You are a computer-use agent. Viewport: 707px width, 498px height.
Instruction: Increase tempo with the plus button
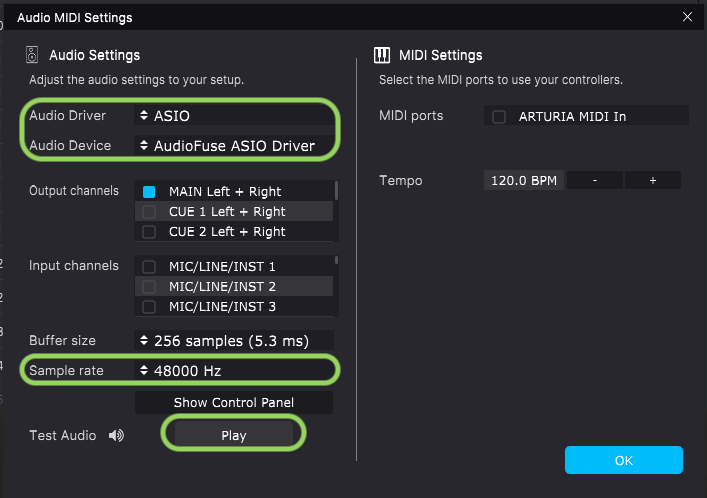coord(652,180)
